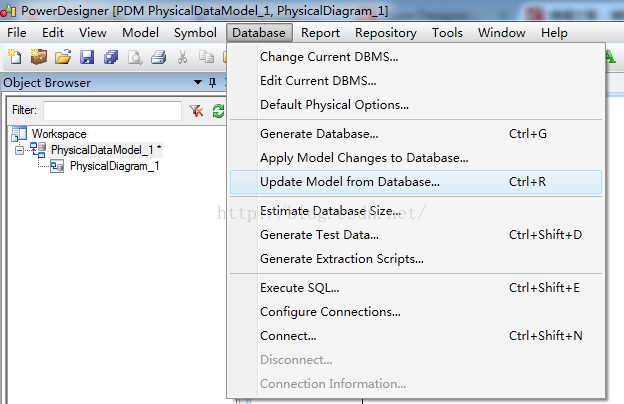Image resolution: width=624 pixels, height=404 pixels.
Task: Click the New Model toolbar icon
Action: 15,57
